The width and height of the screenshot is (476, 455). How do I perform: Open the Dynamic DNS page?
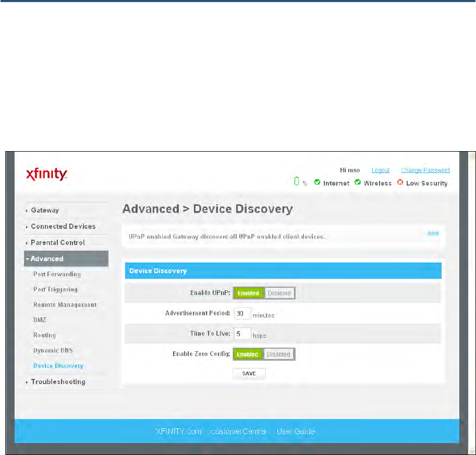point(53,350)
